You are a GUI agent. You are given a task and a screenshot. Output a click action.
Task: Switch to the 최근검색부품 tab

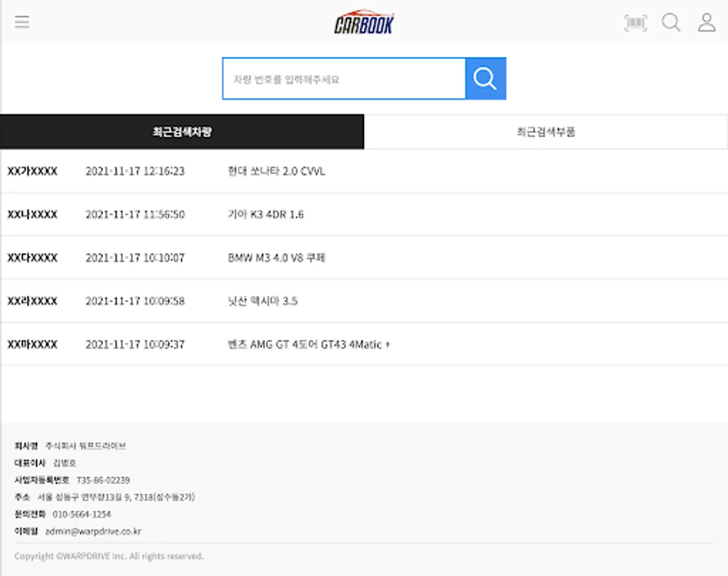click(x=546, y=132)
